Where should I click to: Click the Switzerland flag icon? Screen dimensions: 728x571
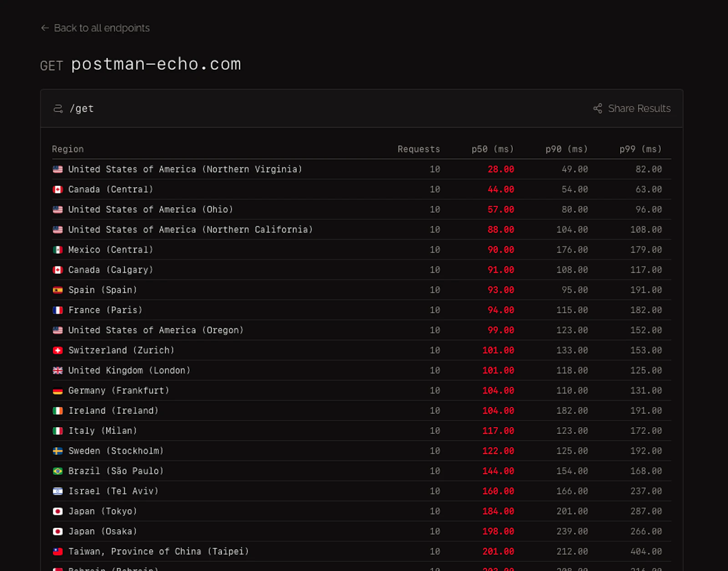(x=58, y=350)
